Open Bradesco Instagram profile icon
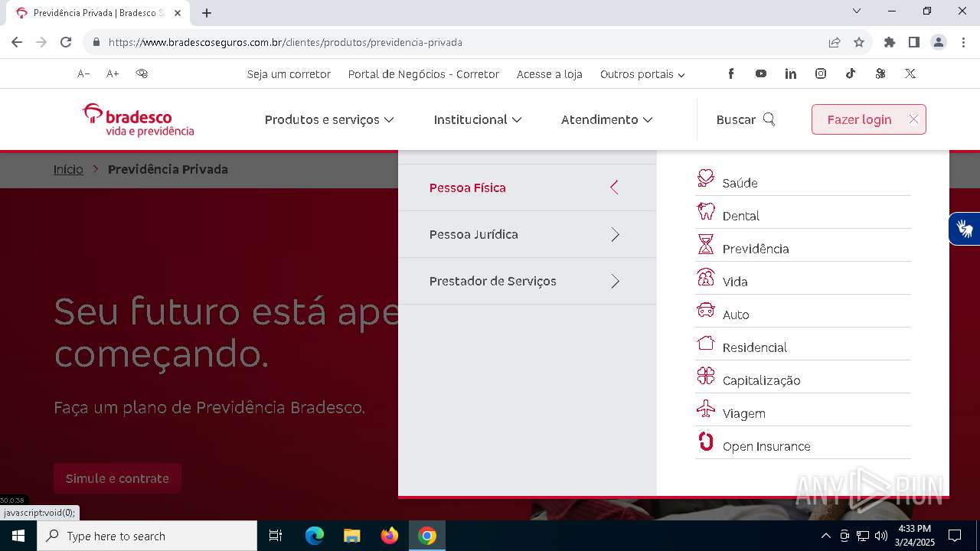The image size is (980, 551). pyautogui.click(x=820, y=73)
